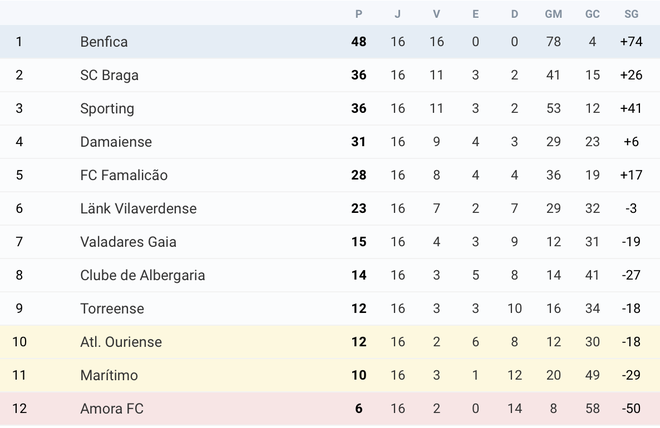Click Länk Vilaverdense in the table

138,208
